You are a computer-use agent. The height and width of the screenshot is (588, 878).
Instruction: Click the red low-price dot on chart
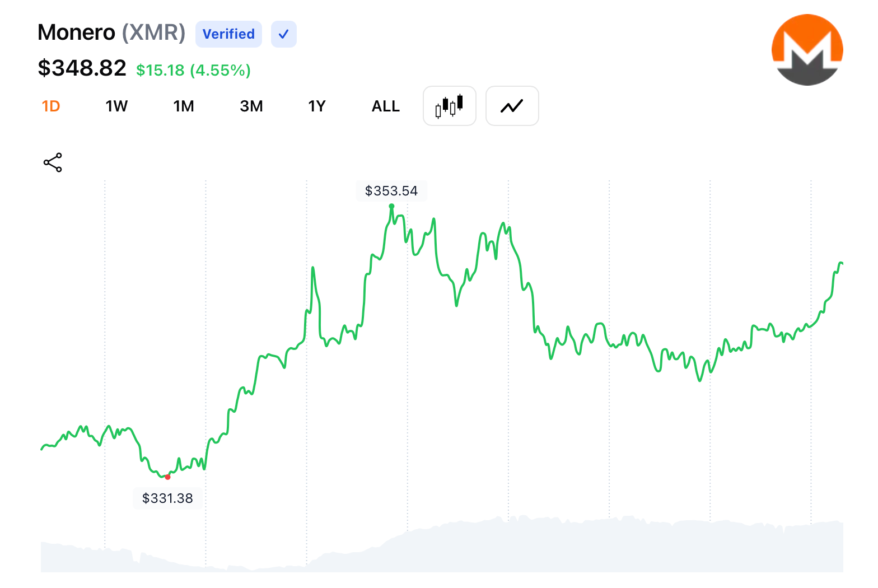pyautogui.click(x=167, y=477)
